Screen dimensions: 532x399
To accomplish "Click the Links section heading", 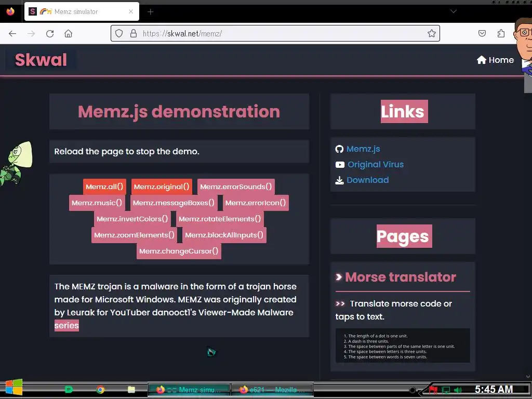I will point(404,111).
